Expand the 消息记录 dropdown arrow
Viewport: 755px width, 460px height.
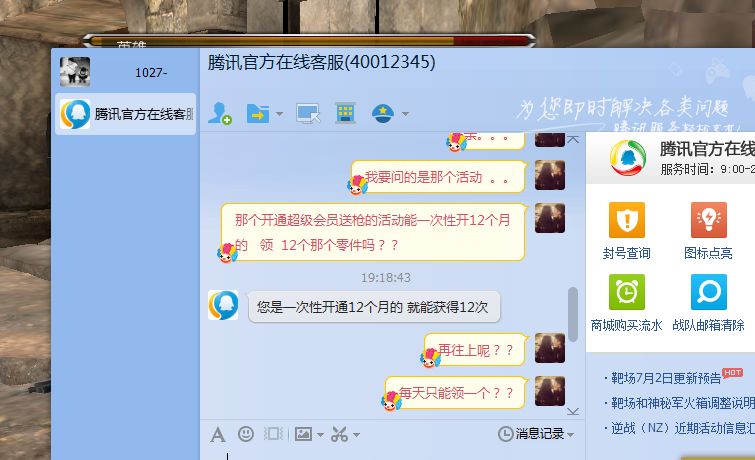571,434
